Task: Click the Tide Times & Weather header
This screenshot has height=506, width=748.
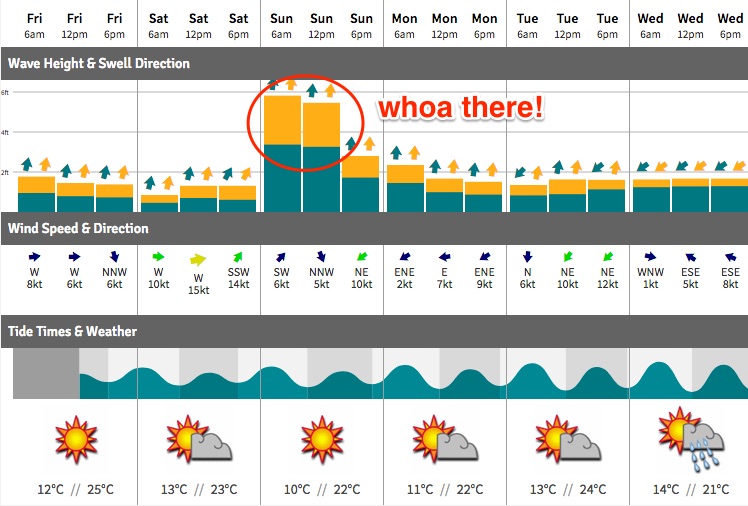Action: [374, 331]
